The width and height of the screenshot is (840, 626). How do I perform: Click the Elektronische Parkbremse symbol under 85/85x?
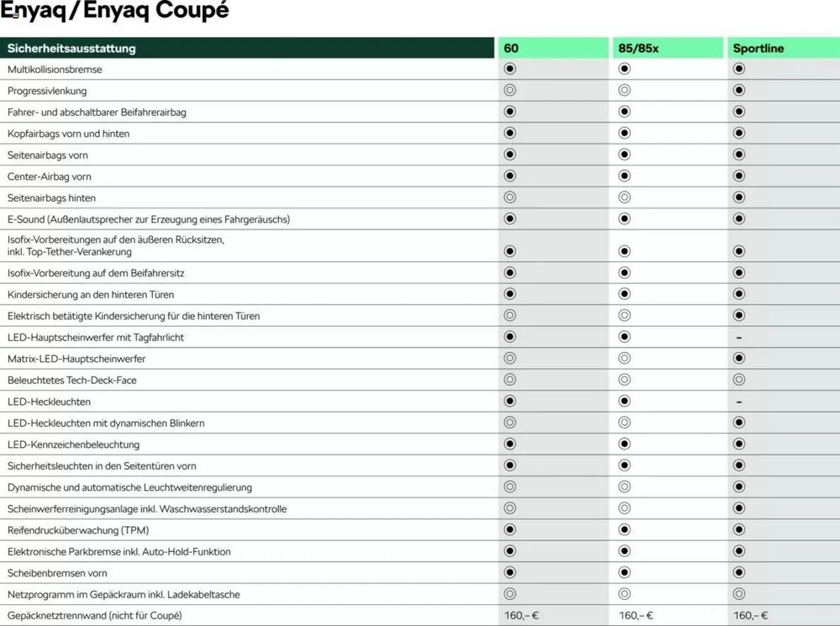(x=625, y=551)
